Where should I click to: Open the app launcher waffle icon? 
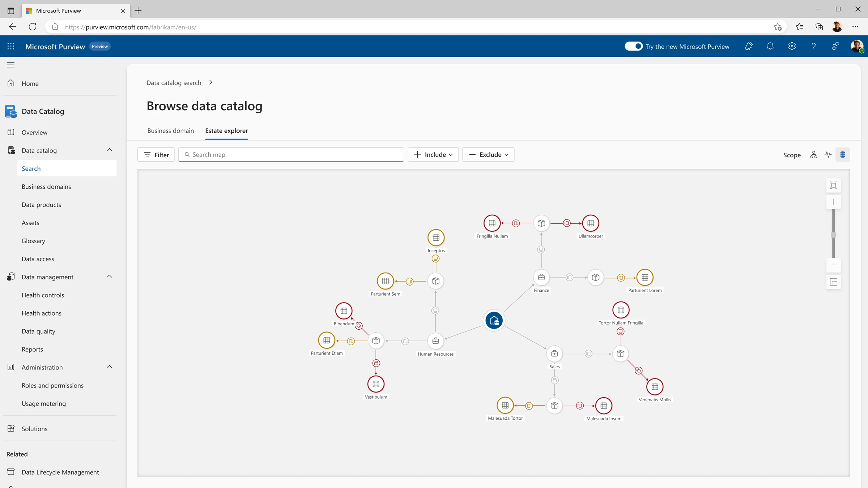coord(11,46)
